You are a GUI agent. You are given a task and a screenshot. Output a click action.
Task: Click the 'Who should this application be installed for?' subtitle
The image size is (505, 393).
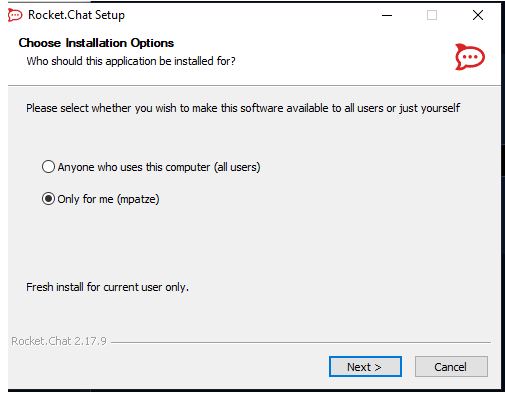(131, 61)
